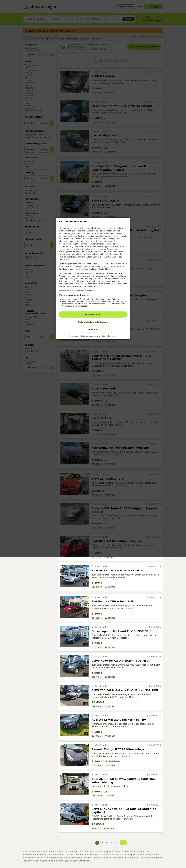
Task: Open Volvo XC90 listing thumbnail
Action: (75, 666)
